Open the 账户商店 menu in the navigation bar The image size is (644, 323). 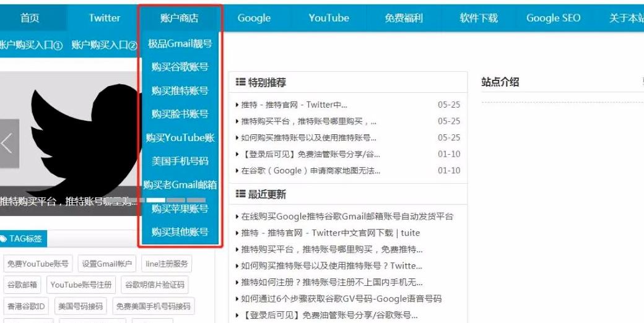pos(179,18)
